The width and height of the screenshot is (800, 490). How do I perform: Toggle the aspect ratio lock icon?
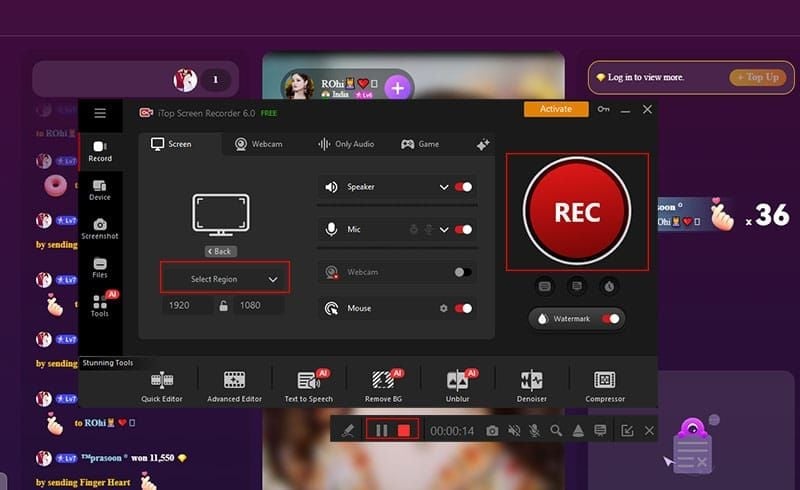pos(223,306)
